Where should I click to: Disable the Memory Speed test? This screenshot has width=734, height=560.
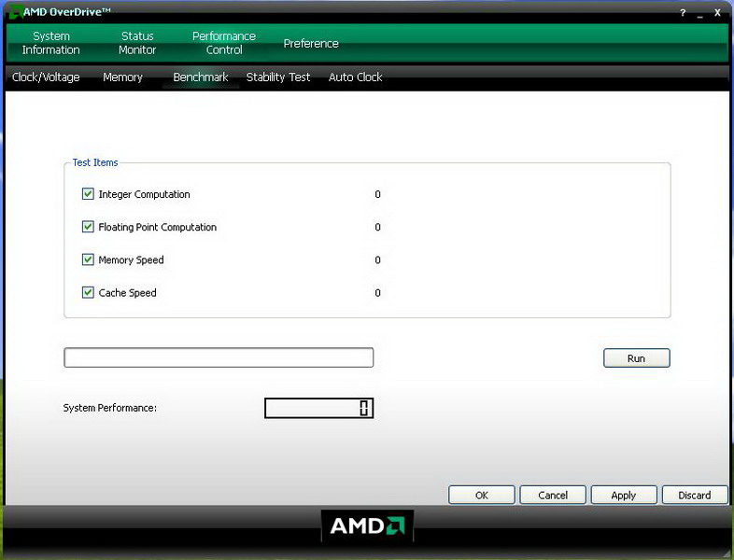88,259
